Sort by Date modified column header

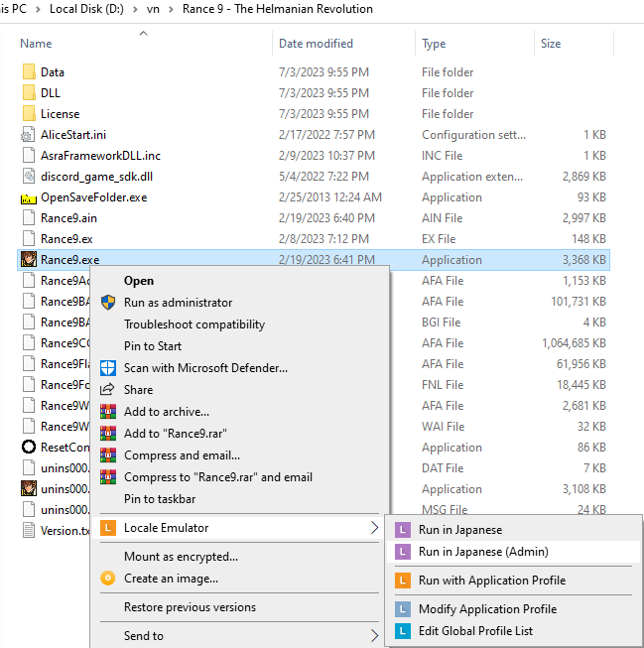point(316,44)
